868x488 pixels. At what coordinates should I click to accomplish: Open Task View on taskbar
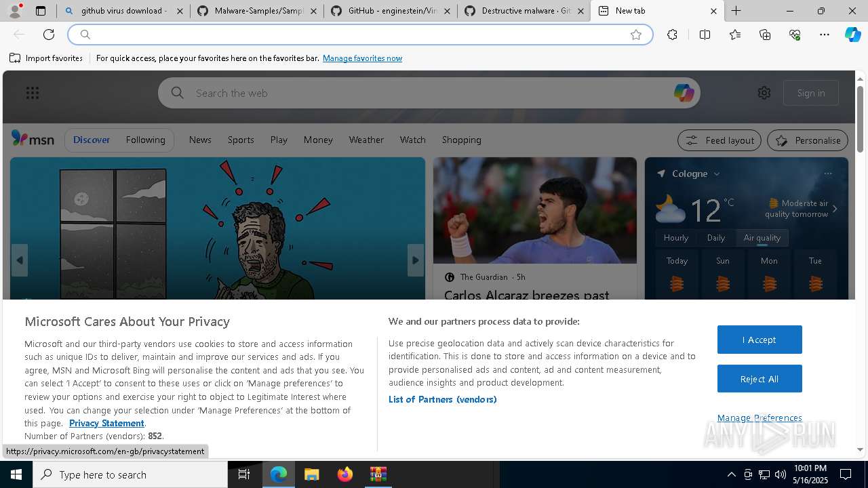point(244,474)
